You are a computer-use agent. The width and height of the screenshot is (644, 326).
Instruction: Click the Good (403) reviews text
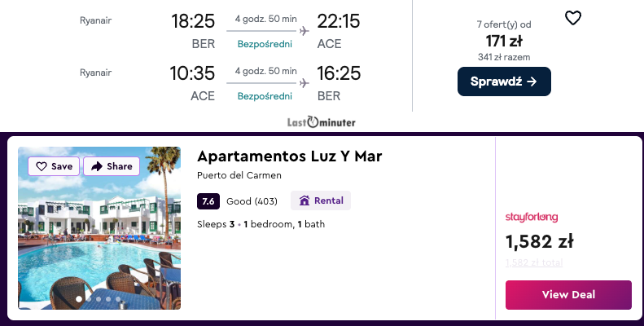click(x=252, y=200)
